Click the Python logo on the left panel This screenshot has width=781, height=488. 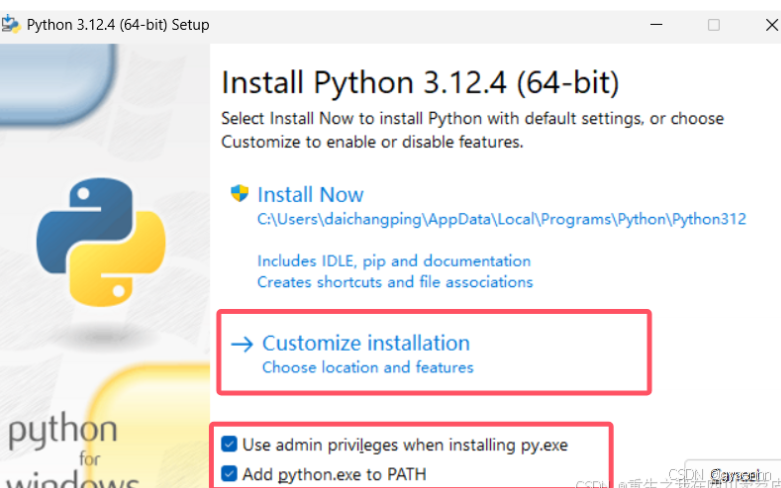[101, 242]
